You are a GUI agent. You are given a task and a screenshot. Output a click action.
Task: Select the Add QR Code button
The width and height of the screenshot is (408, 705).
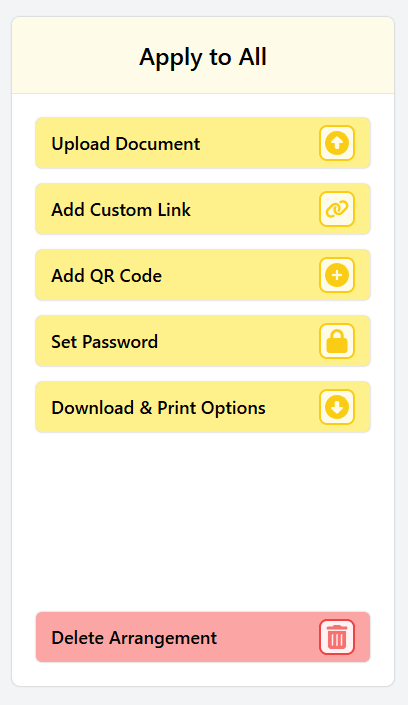pos(203,275)
